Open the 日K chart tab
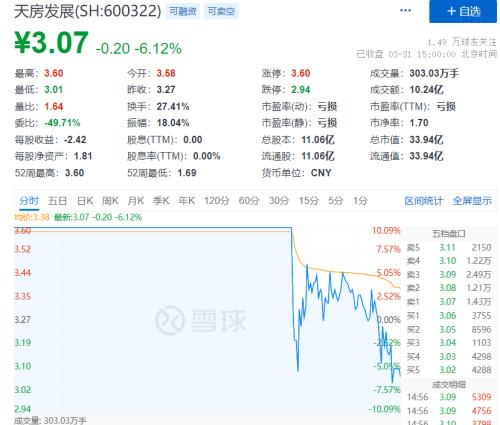The image size is (500, 425). (85, 201)
